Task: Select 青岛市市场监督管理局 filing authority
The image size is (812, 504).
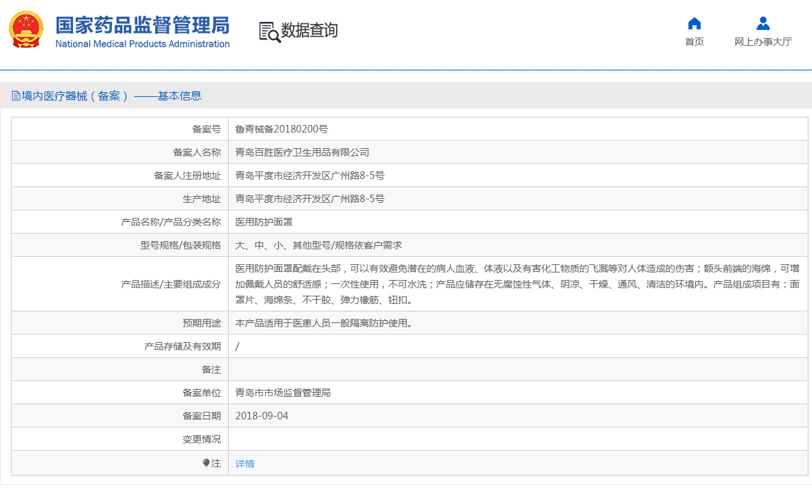Action: click(x=283, y=393)
